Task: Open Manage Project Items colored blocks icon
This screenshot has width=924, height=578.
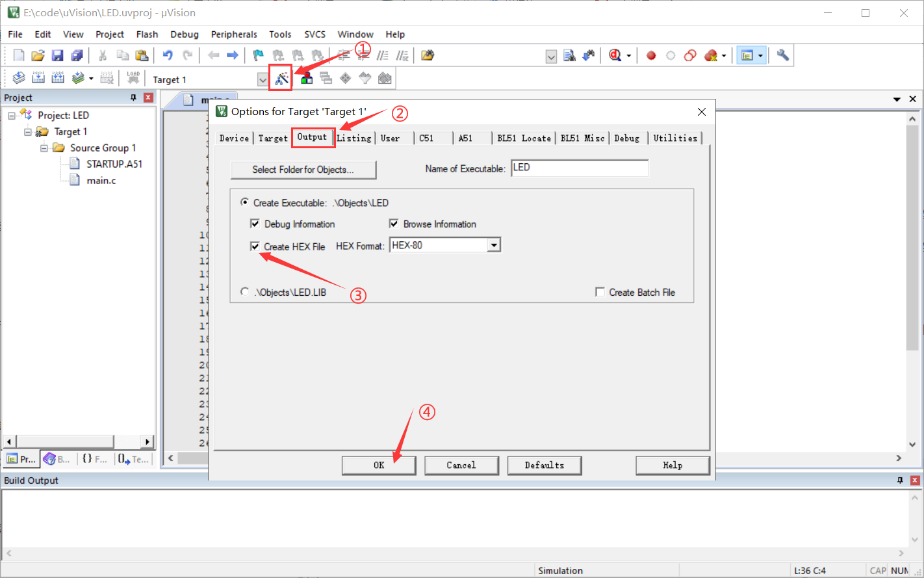Action: pyautogui.click(x=307, y=78)
